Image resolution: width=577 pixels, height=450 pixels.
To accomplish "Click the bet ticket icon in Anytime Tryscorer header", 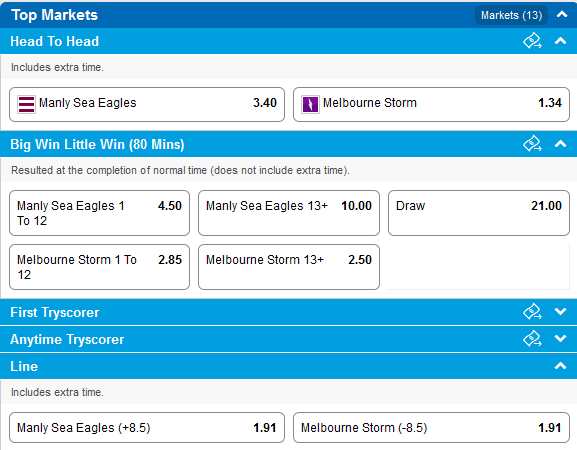I will (532, 339).
